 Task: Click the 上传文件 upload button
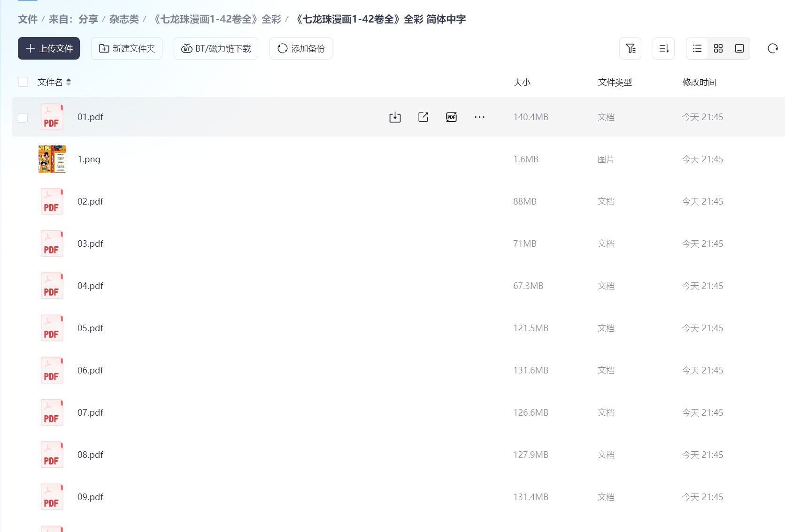[x=49, y=48]
